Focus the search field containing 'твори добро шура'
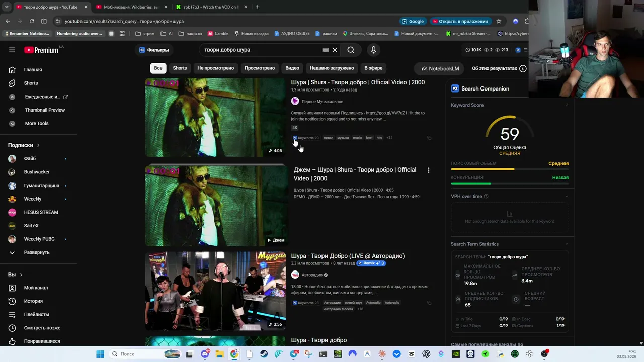 262,50
